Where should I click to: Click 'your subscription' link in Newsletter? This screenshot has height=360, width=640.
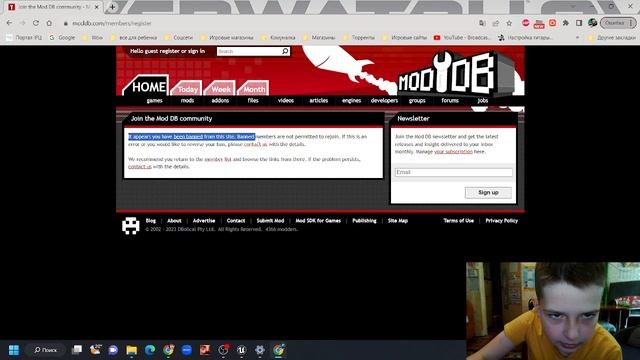pyautogui.click(x=453, y=151)
